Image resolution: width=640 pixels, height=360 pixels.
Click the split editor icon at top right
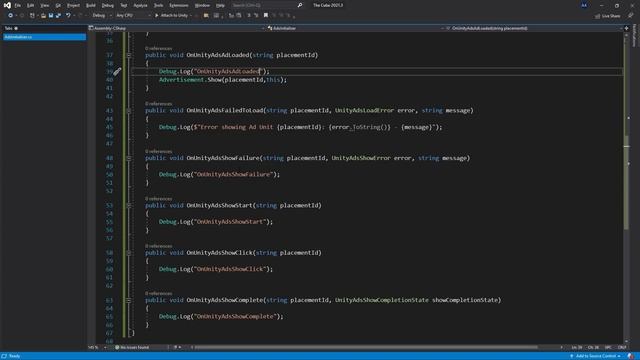[x=627, y=28]
